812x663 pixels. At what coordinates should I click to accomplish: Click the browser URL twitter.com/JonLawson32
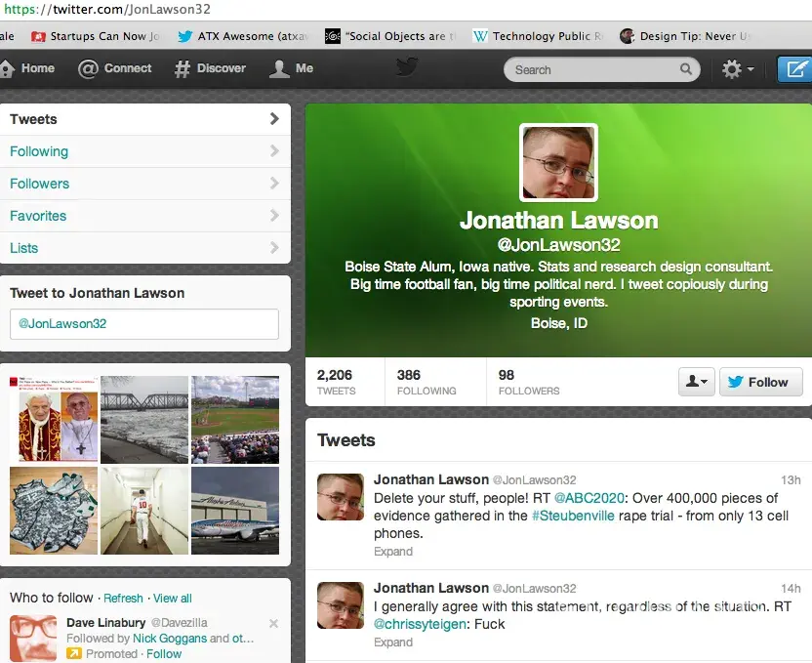[x=107, y=10]
